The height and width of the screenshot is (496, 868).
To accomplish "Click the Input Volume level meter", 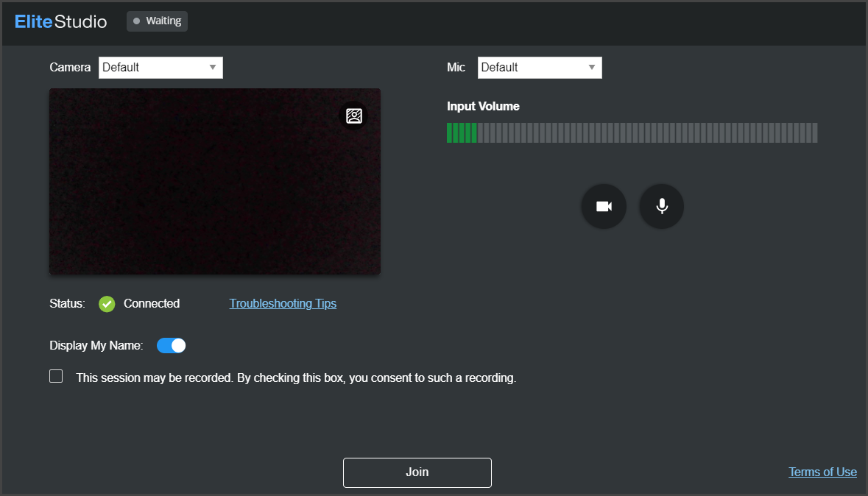I will pyautogui.click(x=632, y=132).
